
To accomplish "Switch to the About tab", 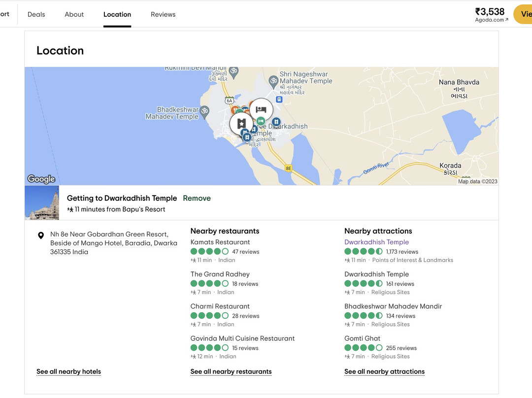I will [74, 14].
